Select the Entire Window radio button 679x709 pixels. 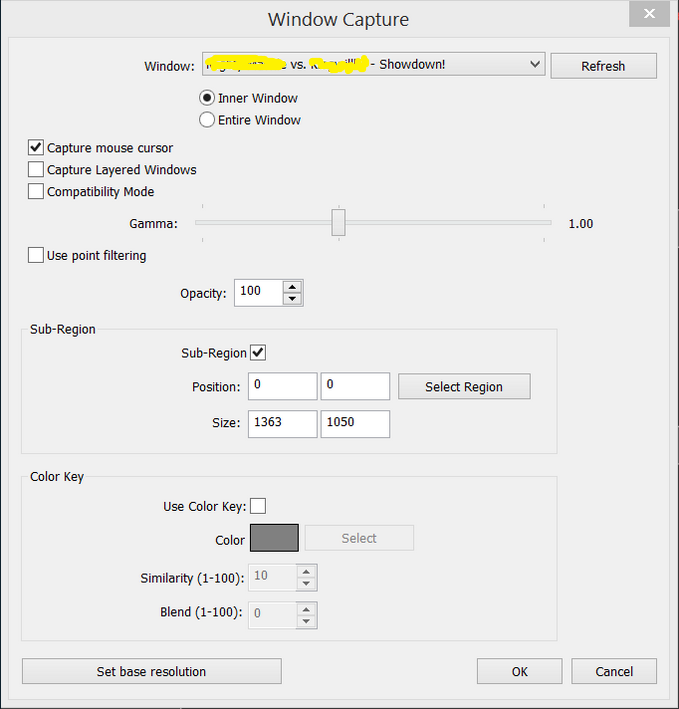point(207,120)
